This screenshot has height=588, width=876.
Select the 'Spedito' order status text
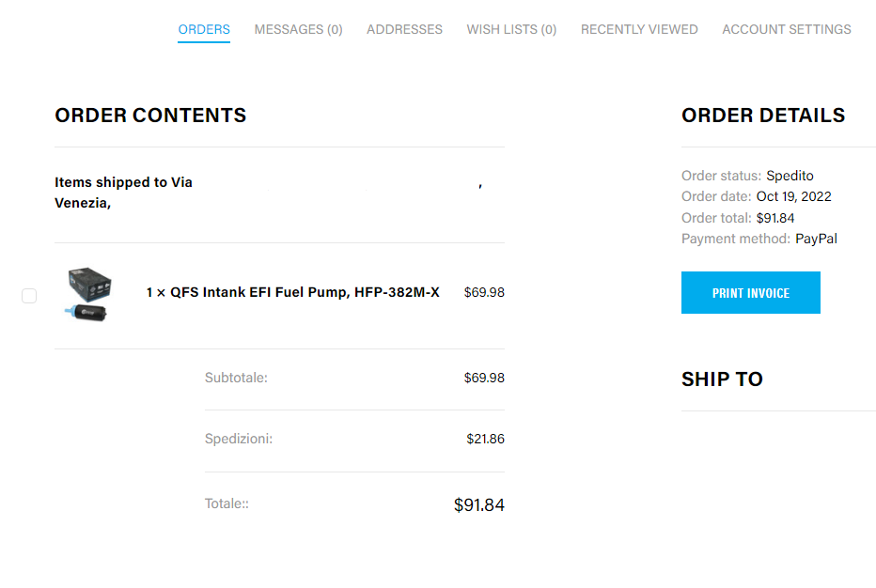(790, 176)
